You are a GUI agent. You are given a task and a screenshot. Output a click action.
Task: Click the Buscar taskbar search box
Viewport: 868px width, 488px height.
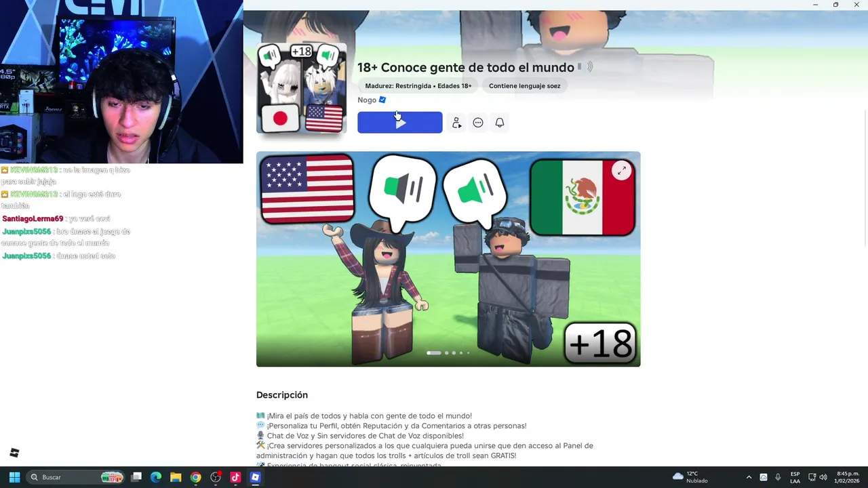(x=77, y=477)
